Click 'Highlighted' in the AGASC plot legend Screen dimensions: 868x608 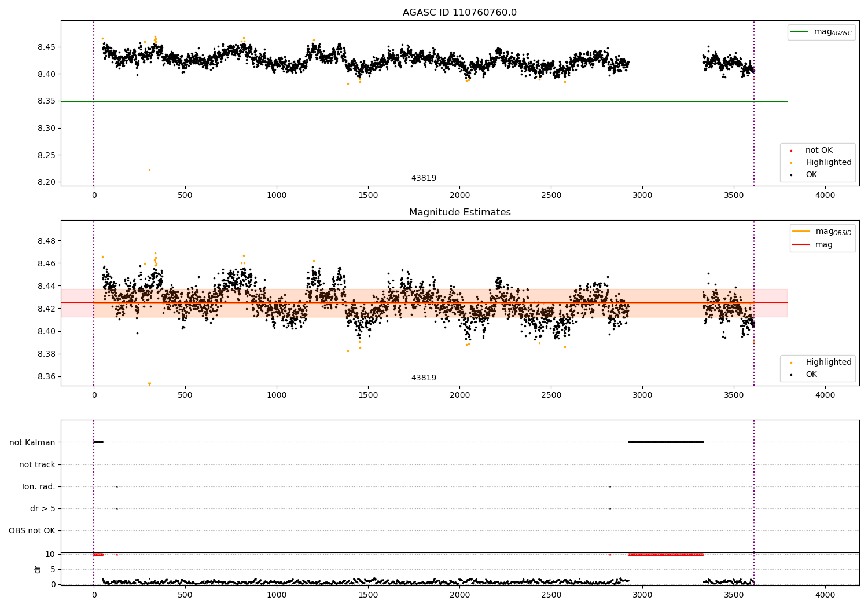828,163
